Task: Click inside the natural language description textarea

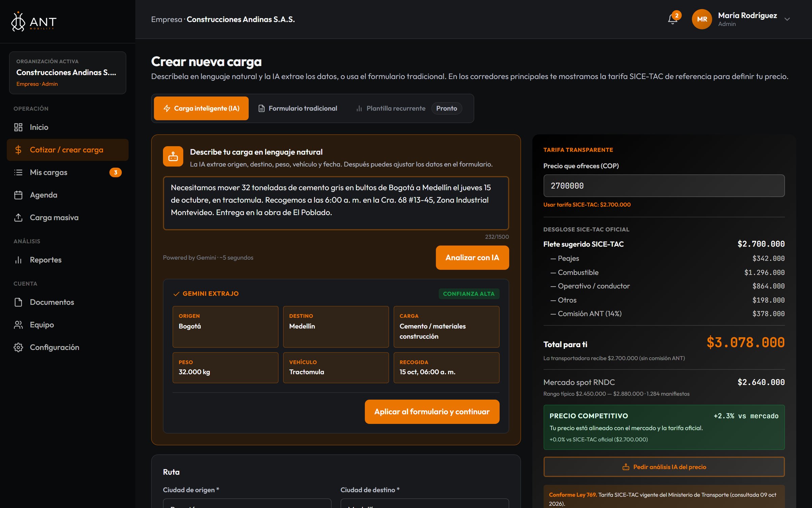Action: 336,203
